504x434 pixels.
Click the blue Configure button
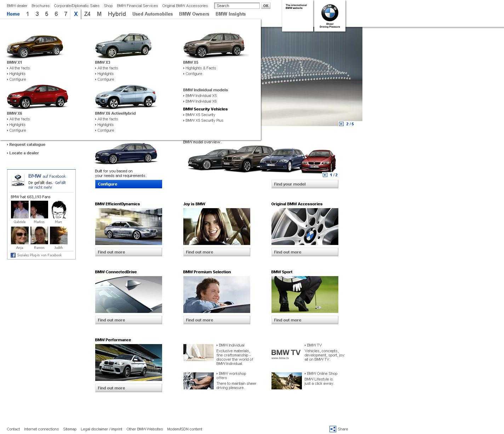(128, 184)
